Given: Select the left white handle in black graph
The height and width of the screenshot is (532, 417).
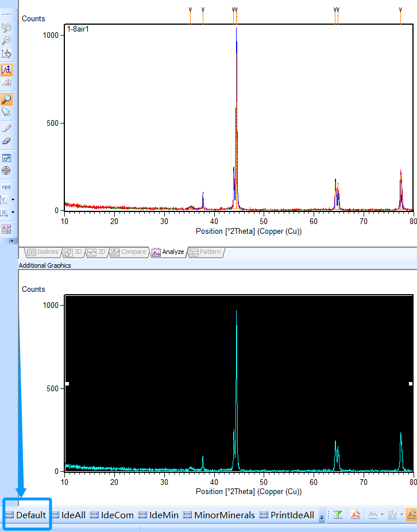Looking at the screenshot, I should [x=67, y=384].
